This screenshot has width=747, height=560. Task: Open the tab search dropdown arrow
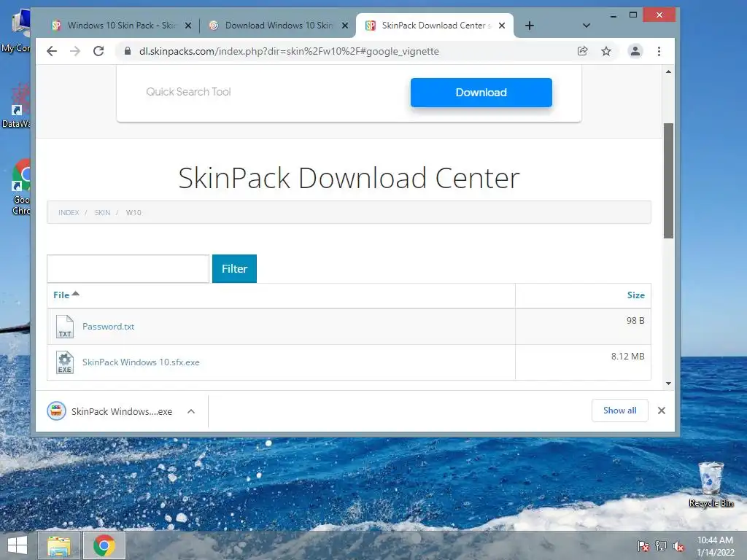pos(587,26)
